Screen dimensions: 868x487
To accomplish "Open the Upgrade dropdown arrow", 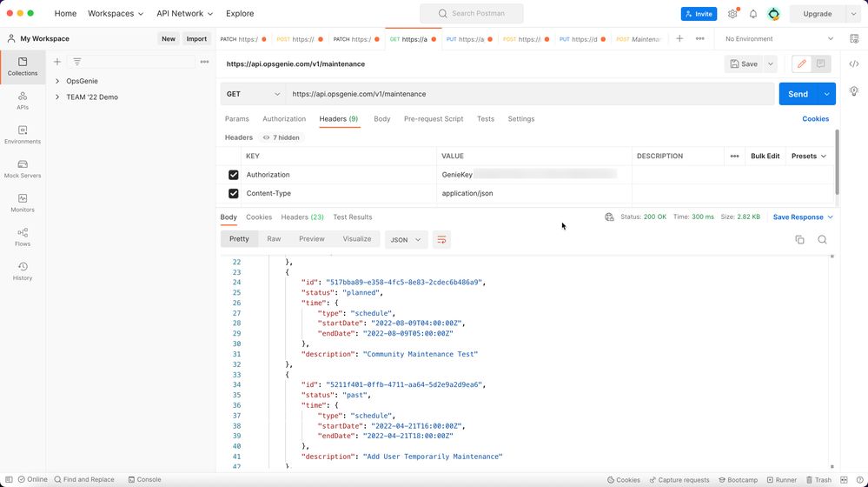I will pos(853,14).
